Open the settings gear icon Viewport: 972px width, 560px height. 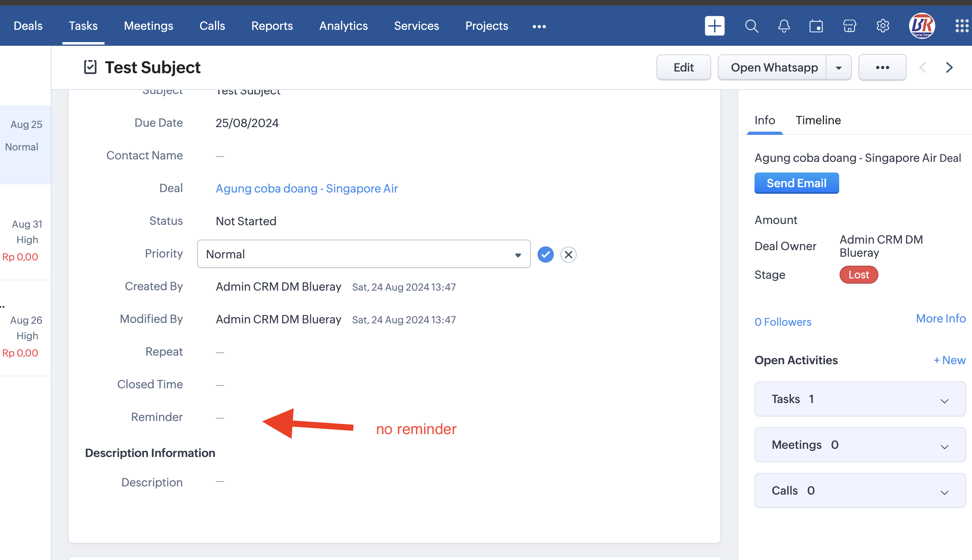click(882, 26)
